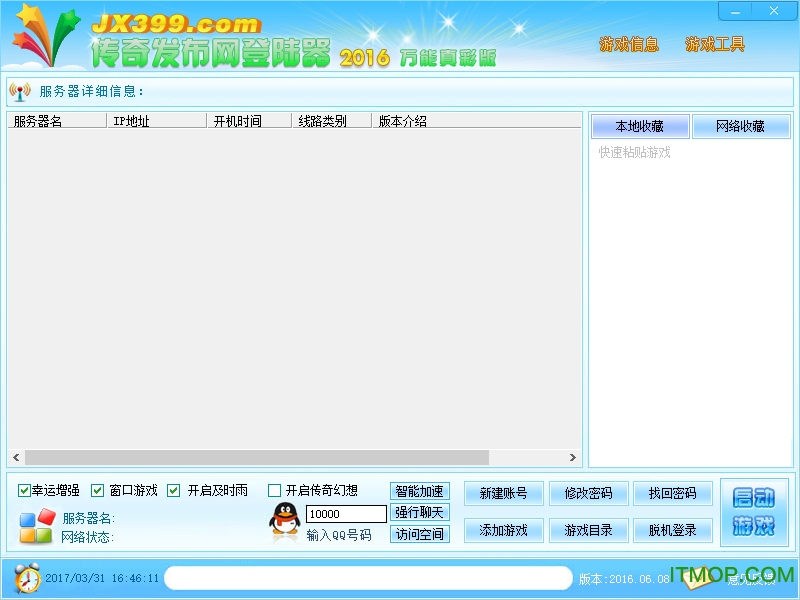Click the date time text 2017/03/31
The width and height of the screenshot is (800, 600).
point(102,579)
